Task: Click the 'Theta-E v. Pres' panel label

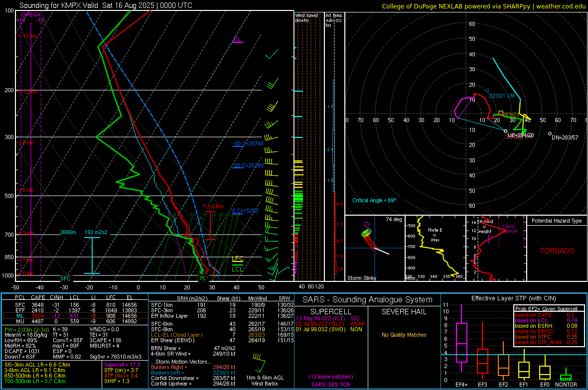Action: [435, 235]
